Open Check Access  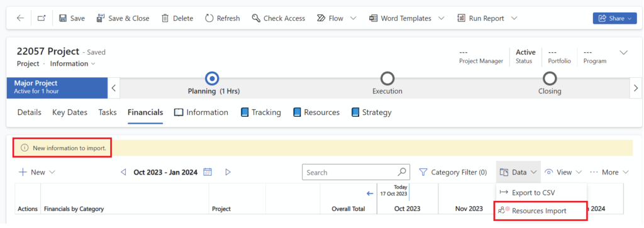click(x=279, y=18)
